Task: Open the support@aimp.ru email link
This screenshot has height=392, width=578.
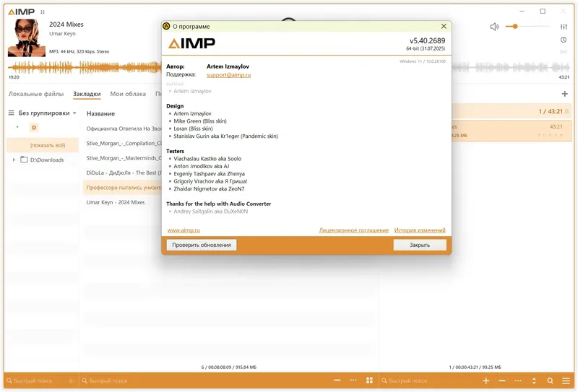Action: coord(228,75)
